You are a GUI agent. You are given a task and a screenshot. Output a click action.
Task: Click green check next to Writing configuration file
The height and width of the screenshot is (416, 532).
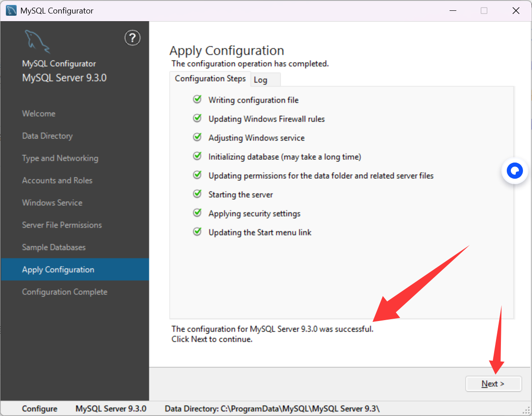[197, 99]
